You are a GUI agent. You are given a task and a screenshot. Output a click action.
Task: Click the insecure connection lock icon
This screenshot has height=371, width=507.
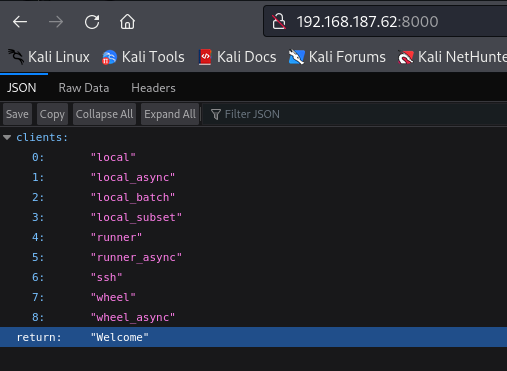279,22
